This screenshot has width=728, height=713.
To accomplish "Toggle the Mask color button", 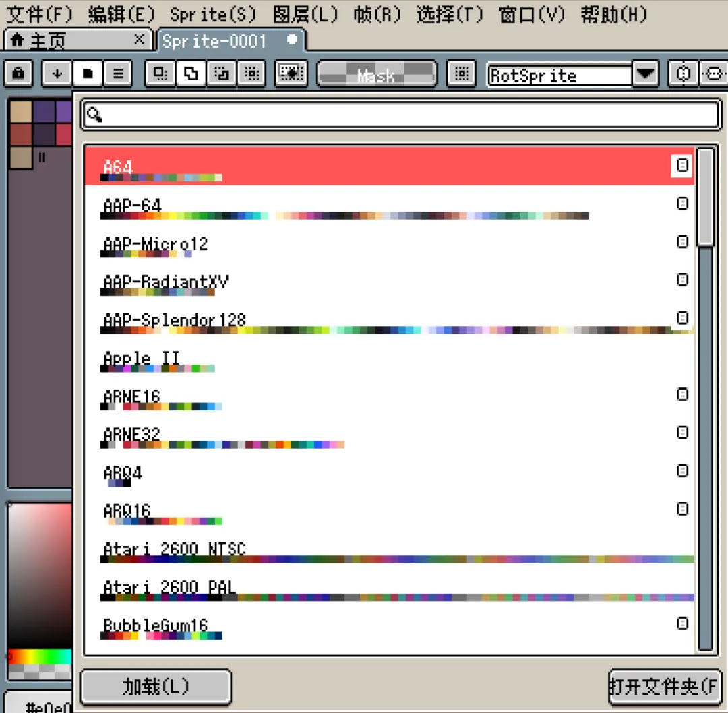I will 377,74.
